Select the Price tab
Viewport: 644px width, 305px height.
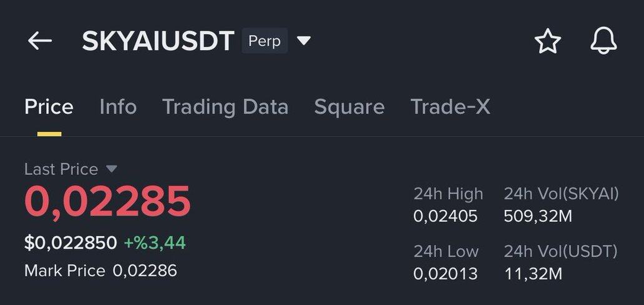pyautogui.click(x=49, y=107)
